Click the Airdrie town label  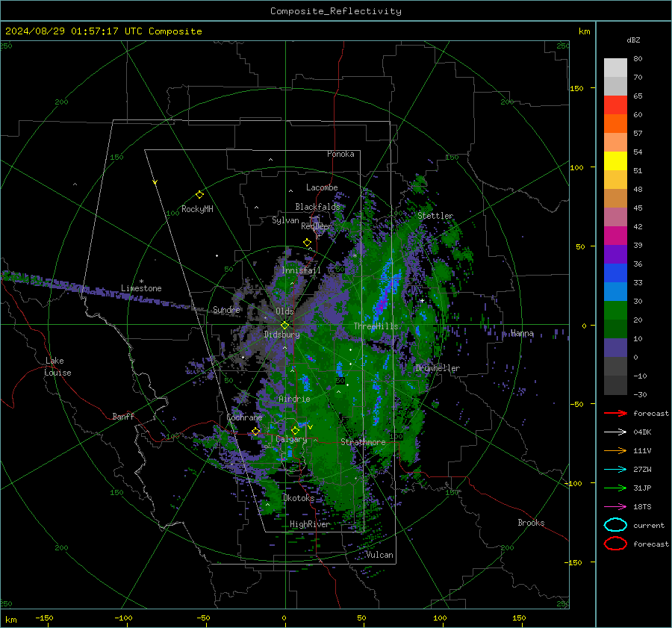coord(294,399)
